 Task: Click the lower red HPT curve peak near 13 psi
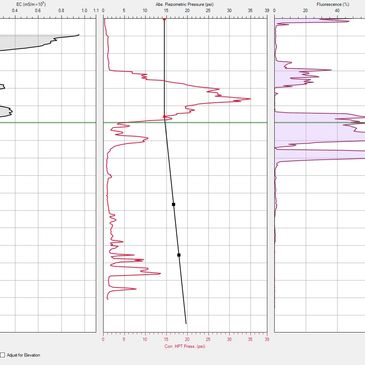coord(159,274)
